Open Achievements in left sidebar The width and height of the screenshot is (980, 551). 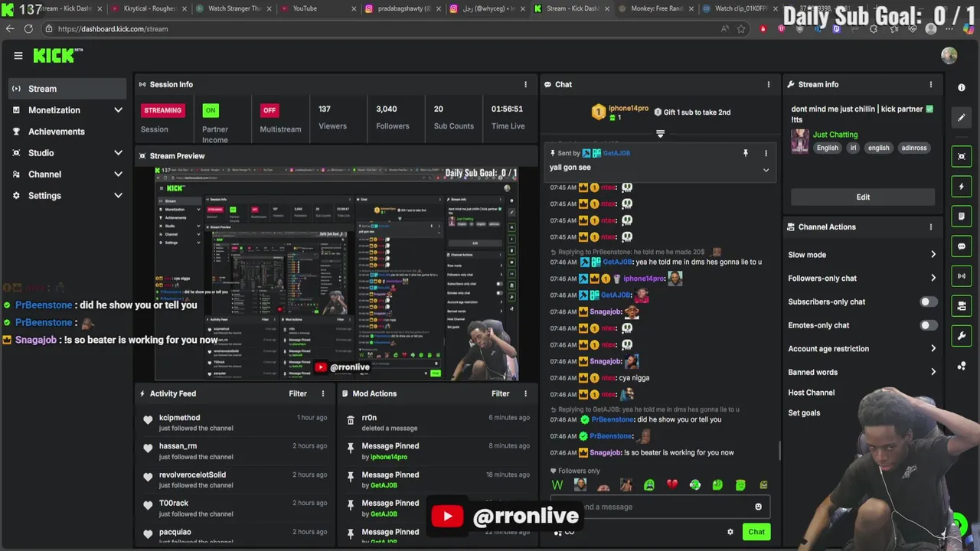tap(67, 132)
